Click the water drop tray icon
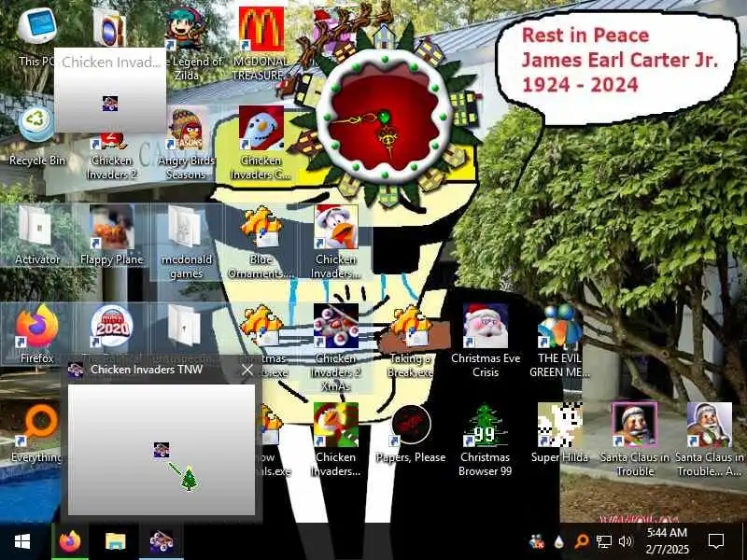This screenshot has width=747, height=560. click(x=559, y=542)
